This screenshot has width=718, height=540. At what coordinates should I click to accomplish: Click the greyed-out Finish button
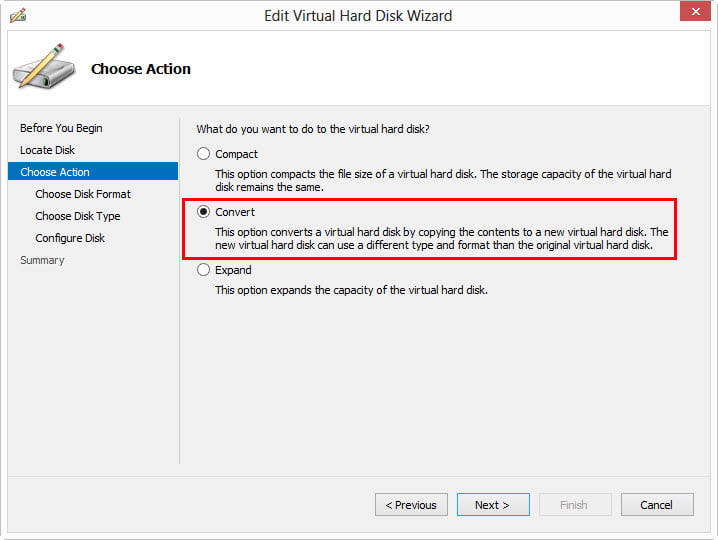575,505
